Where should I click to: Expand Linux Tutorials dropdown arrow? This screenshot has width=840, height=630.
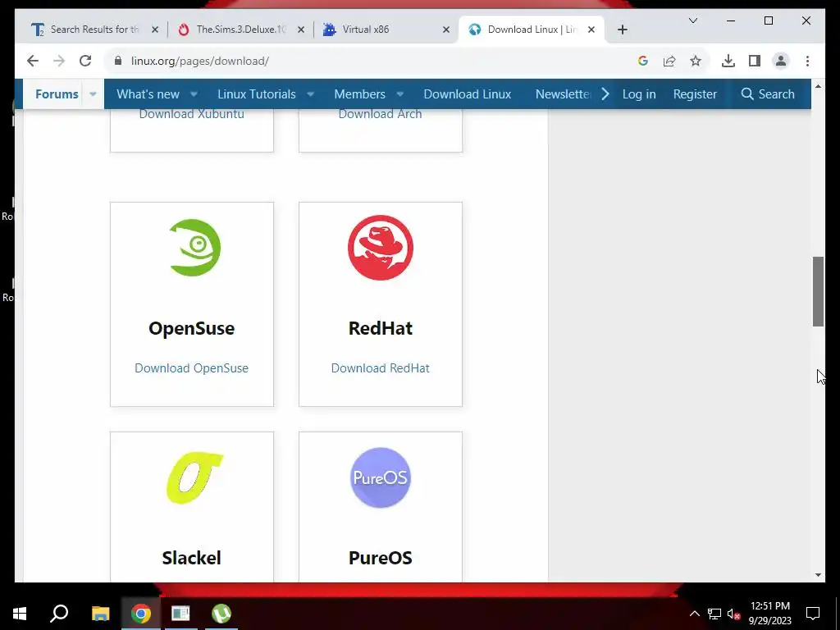click(x=310, y=94)
